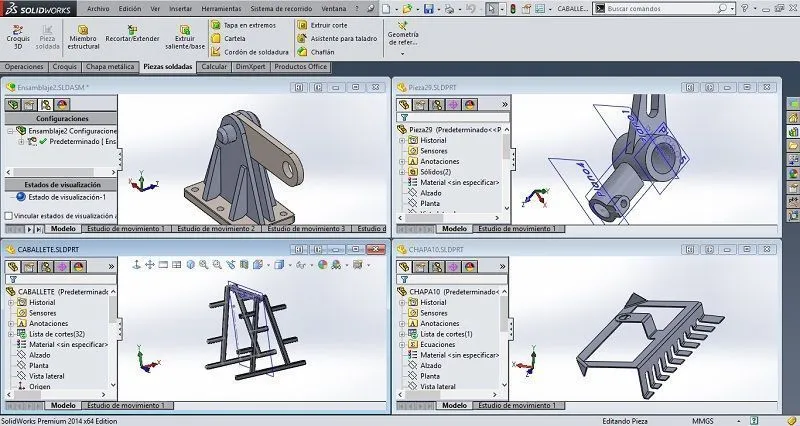800x426 pixels.
Task: Expand Lista de cortes(32) in CABALLETE tree
Action: coord(11,334)
